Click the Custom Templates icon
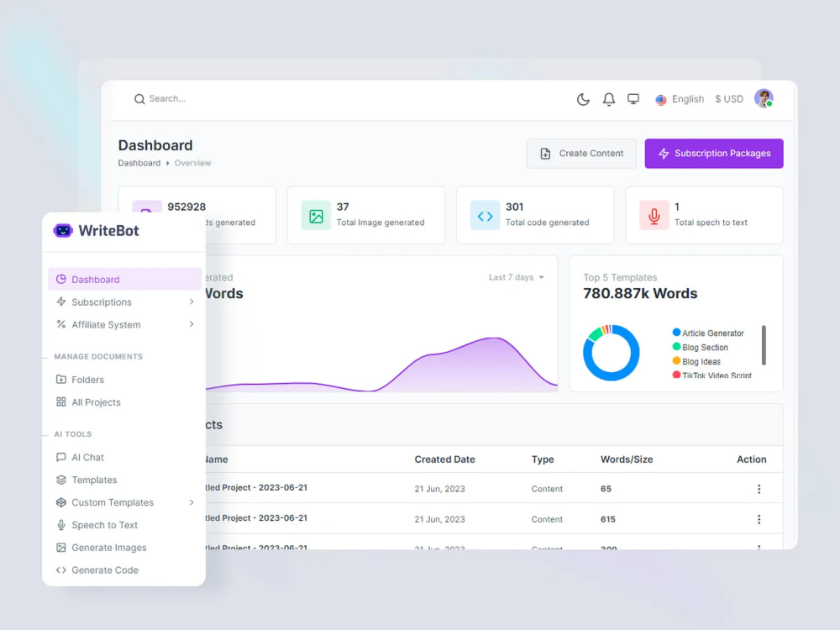This screenshot has height=630, width=840. point(61,502)
